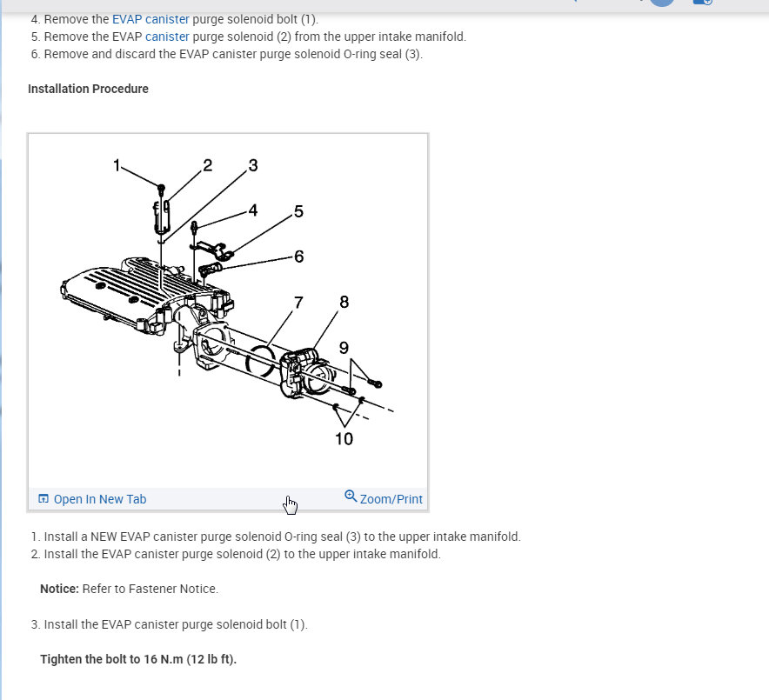Click callout number 10 in the diagram
This screenshot has width=769, height=700.
[x=344, y=439]
